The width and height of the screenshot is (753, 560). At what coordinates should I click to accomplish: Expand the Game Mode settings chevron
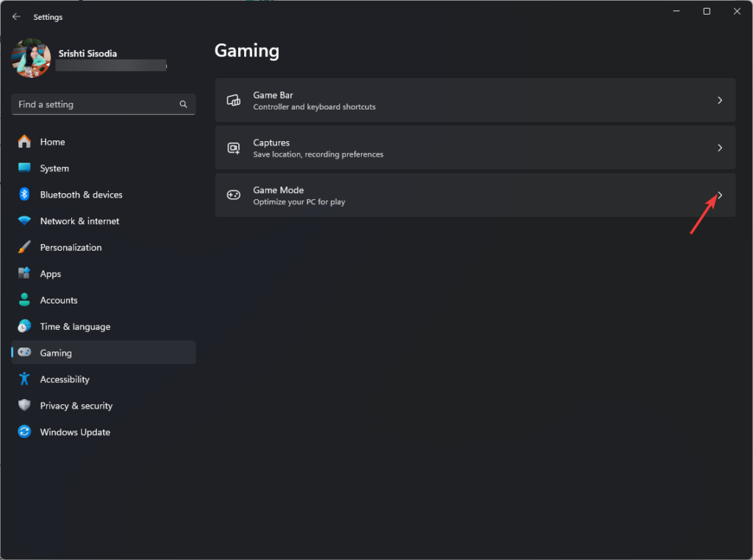coord(719,194)
